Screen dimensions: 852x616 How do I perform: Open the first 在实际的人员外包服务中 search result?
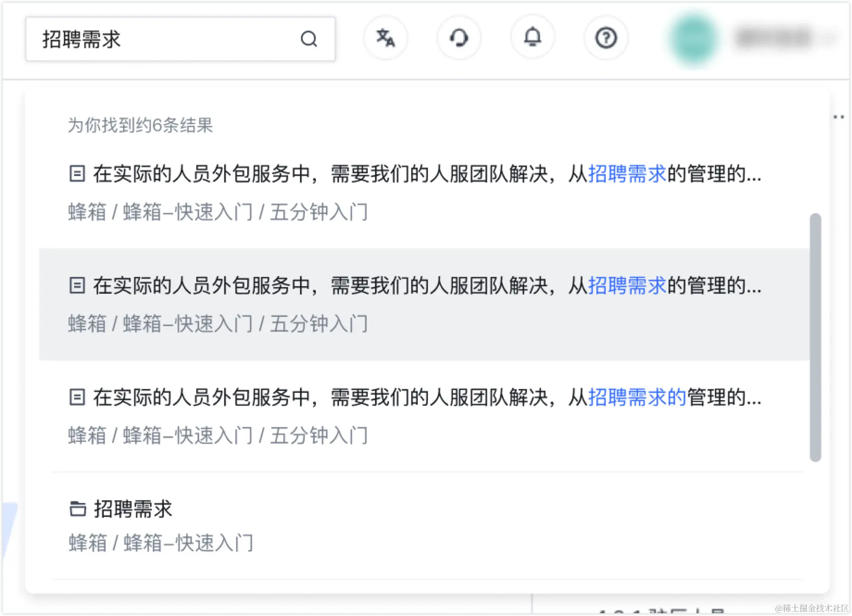coord(424,193)
